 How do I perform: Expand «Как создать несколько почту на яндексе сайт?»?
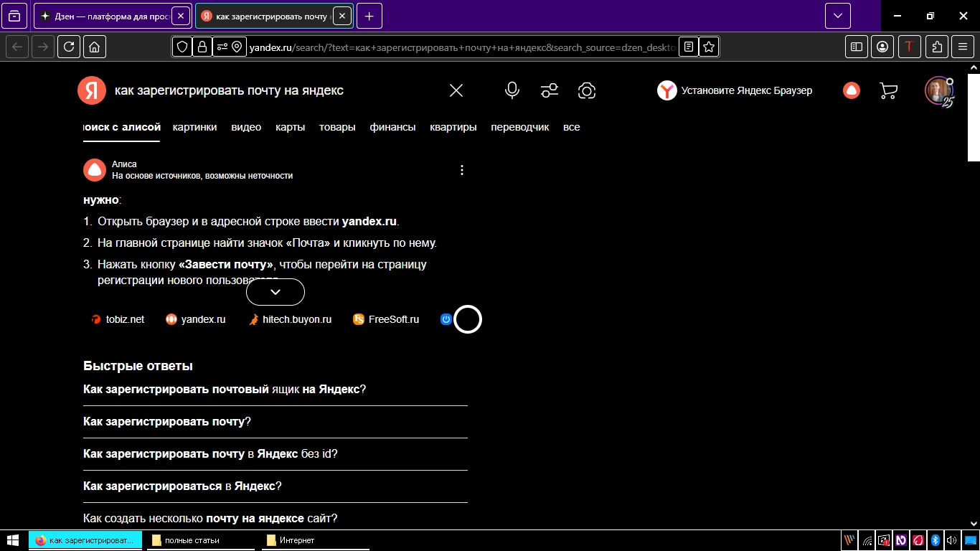coord(275,518)
